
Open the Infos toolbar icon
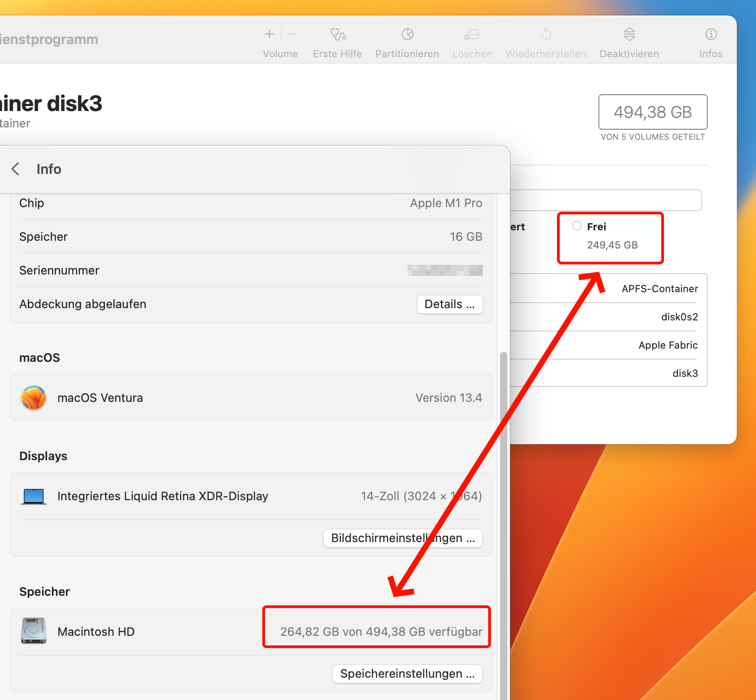[x=710, y=35]
